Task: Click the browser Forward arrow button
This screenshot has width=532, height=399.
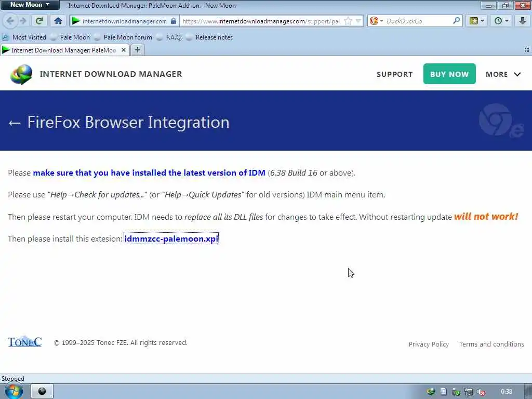Action: click(x=23, y=21)
